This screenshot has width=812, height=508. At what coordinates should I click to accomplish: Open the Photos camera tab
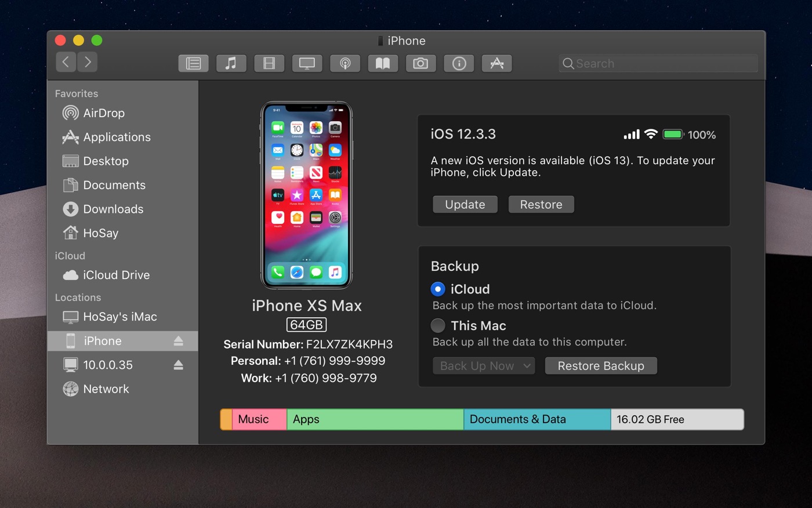coord(420,63)
